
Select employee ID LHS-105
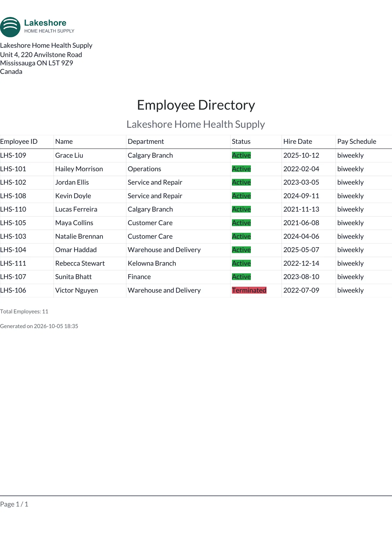(x=13, y=223)
